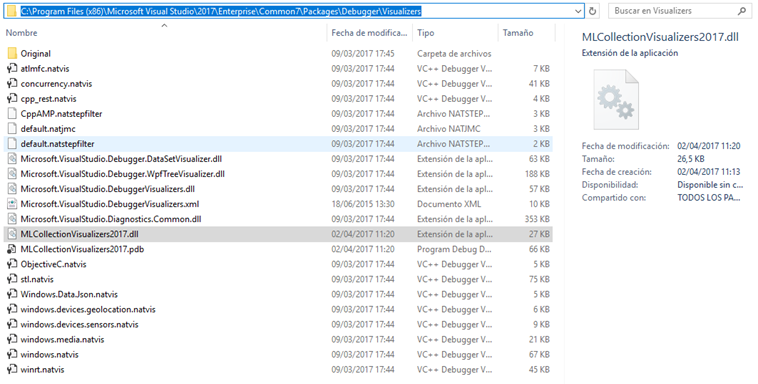
Task: Click the windows.natvis file icon
Action: [x=12, y=354]
